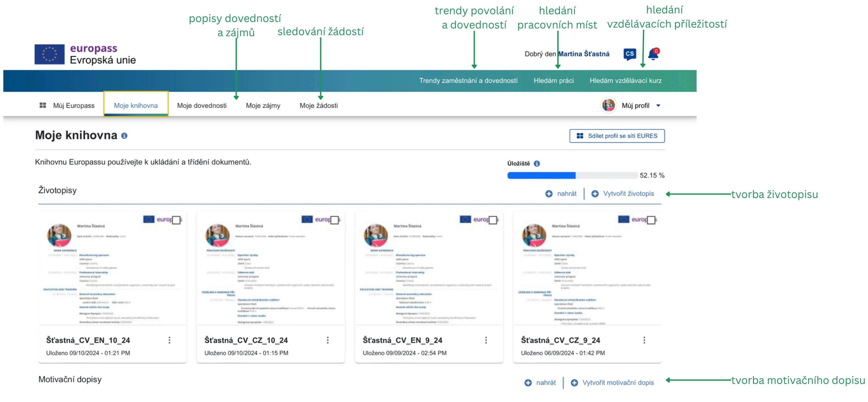Open the Moje žádosti tab
Image resolution: width=868 pixels, height=402 pixels.
click(318, 106)
